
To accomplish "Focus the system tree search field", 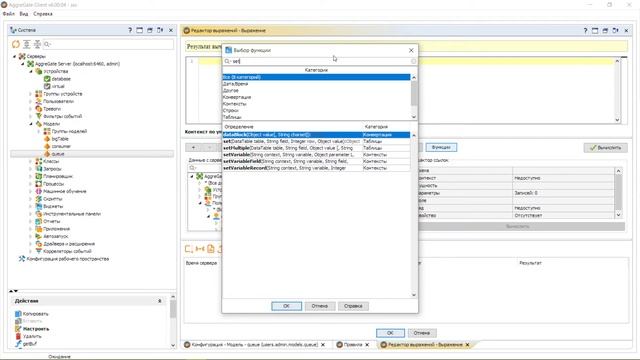I will pyautogui.click(x=108, y=44).
